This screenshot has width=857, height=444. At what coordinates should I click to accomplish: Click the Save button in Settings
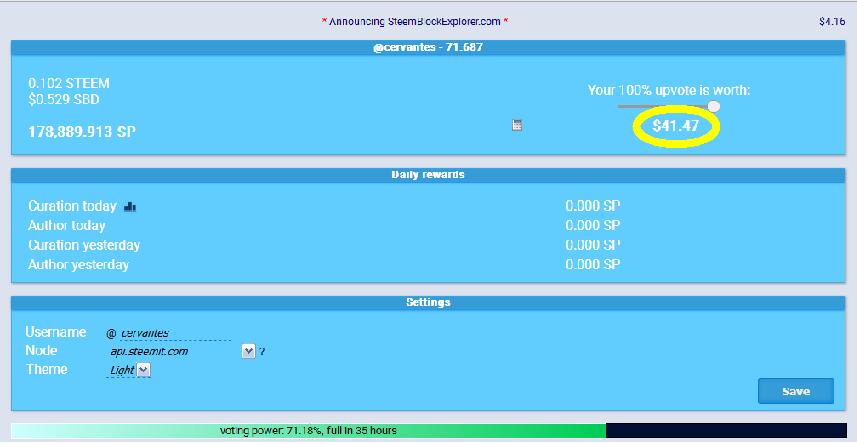coord(796,391)
